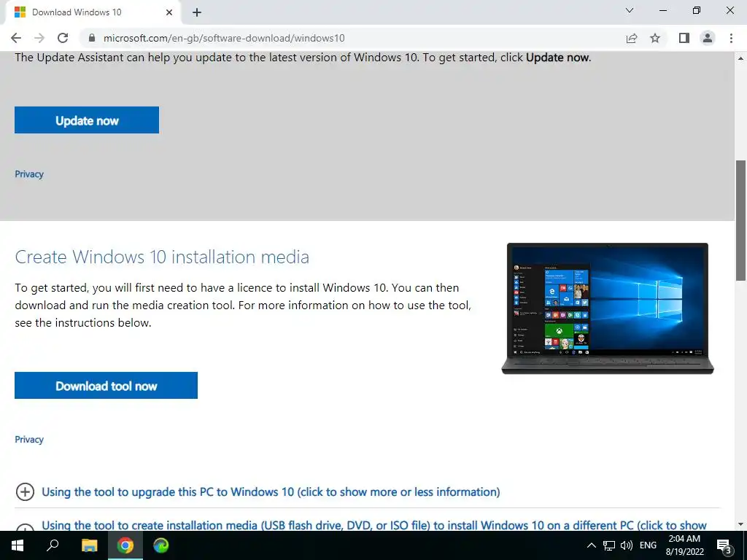747x560 pixels.
Task: Open taskbar search magnifier
Action: (53, 545)
